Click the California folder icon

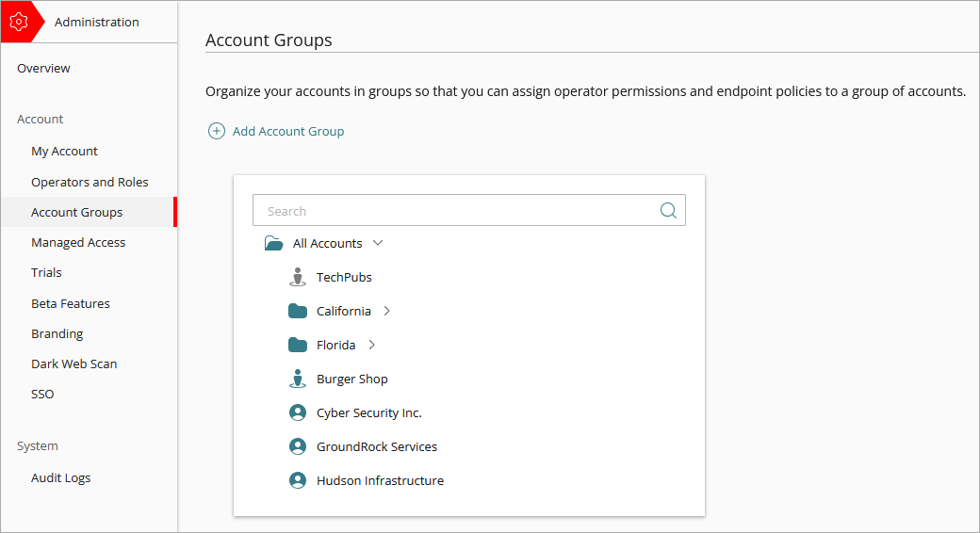point(298,311)
